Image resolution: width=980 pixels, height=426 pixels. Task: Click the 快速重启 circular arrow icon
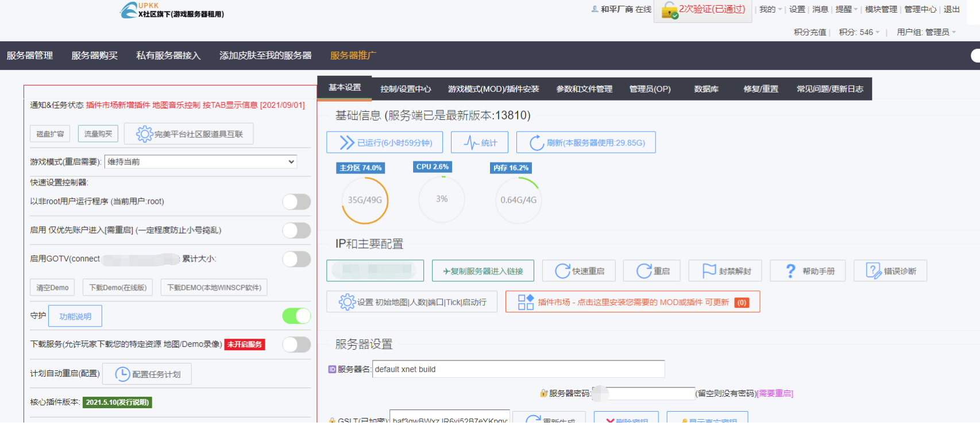(x=562, y=271)
